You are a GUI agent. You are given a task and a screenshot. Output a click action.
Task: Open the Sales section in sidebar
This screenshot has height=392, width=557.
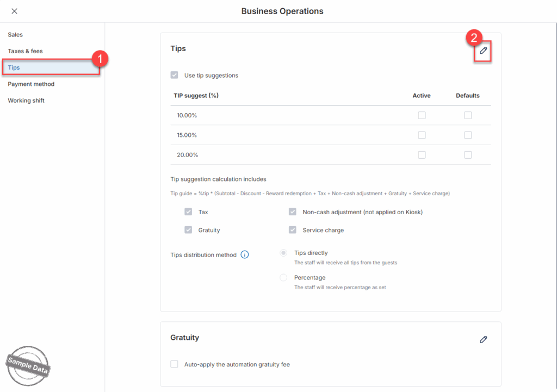pyautogui.click(x=15, y=35)
